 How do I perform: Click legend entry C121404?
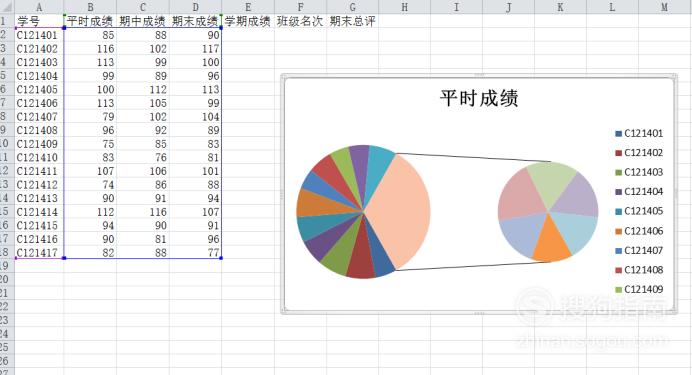coord(639,191)
